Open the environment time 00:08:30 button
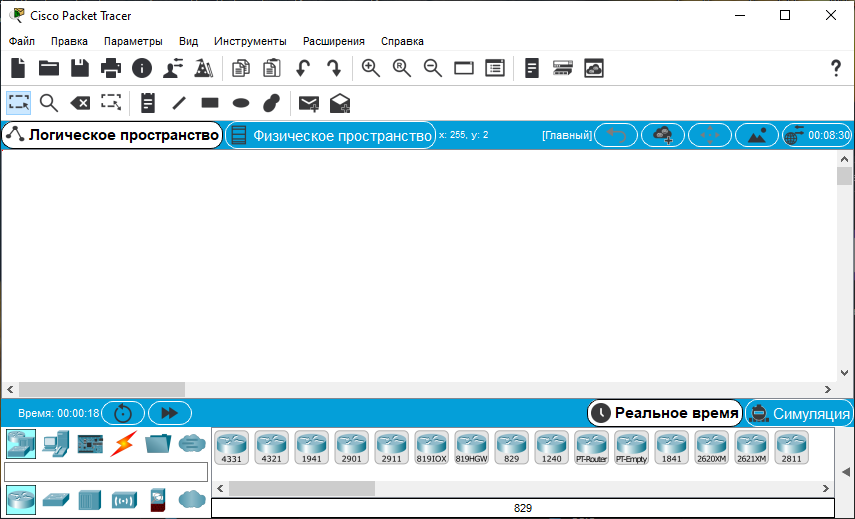 [817, 135]
